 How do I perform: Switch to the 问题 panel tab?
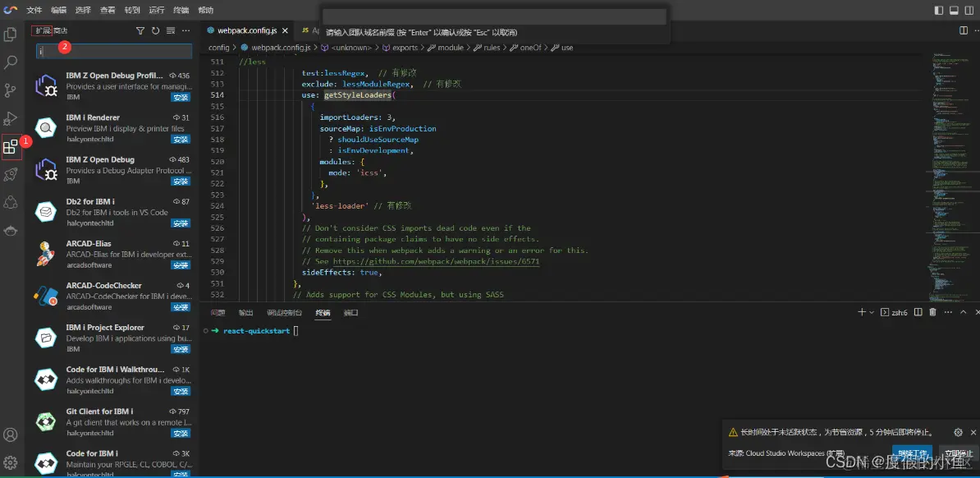(x=218, y=312)
